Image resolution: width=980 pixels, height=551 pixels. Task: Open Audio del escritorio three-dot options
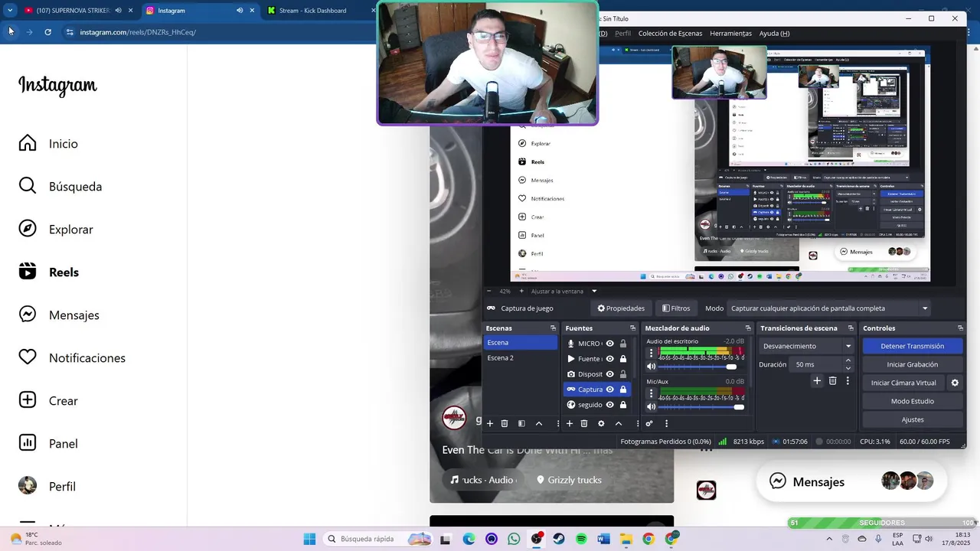point(652,353)
